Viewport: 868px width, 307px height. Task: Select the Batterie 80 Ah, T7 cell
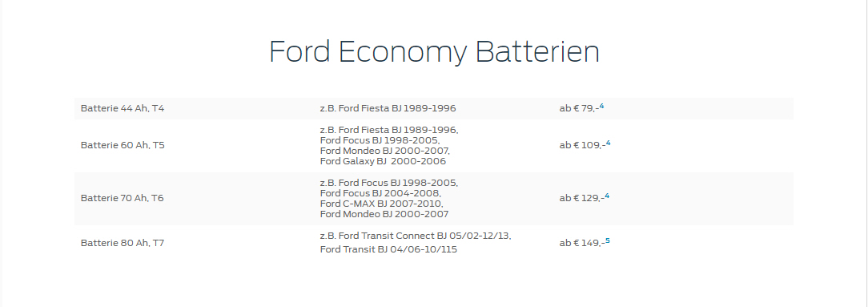point(123,243)
